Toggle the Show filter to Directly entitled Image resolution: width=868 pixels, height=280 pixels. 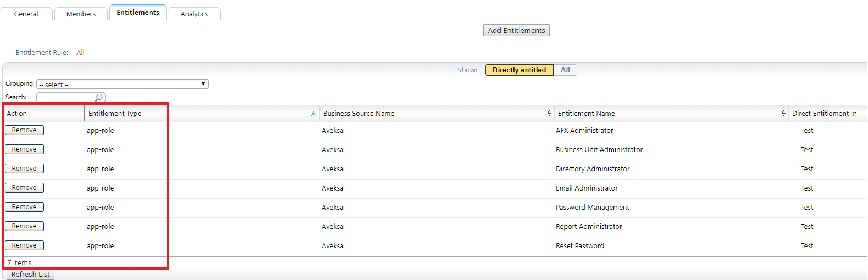pos(519,70)
